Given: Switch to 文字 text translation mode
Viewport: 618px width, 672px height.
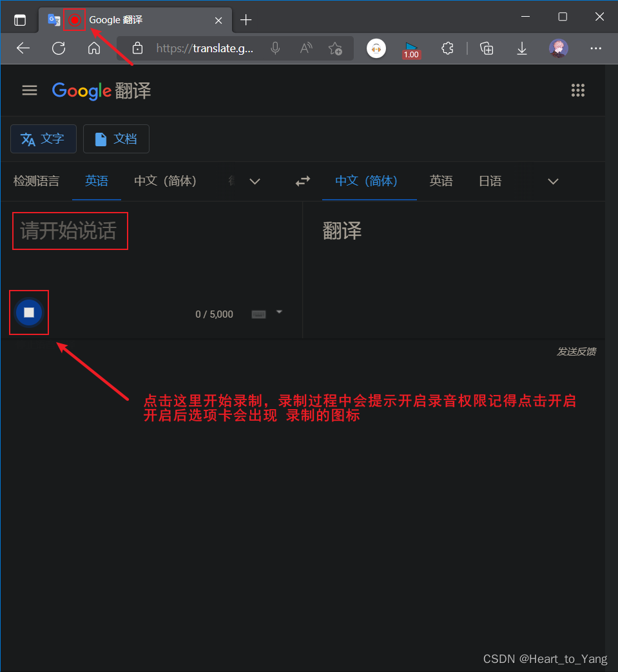Looking at the screenshot, I should [43, 139].
